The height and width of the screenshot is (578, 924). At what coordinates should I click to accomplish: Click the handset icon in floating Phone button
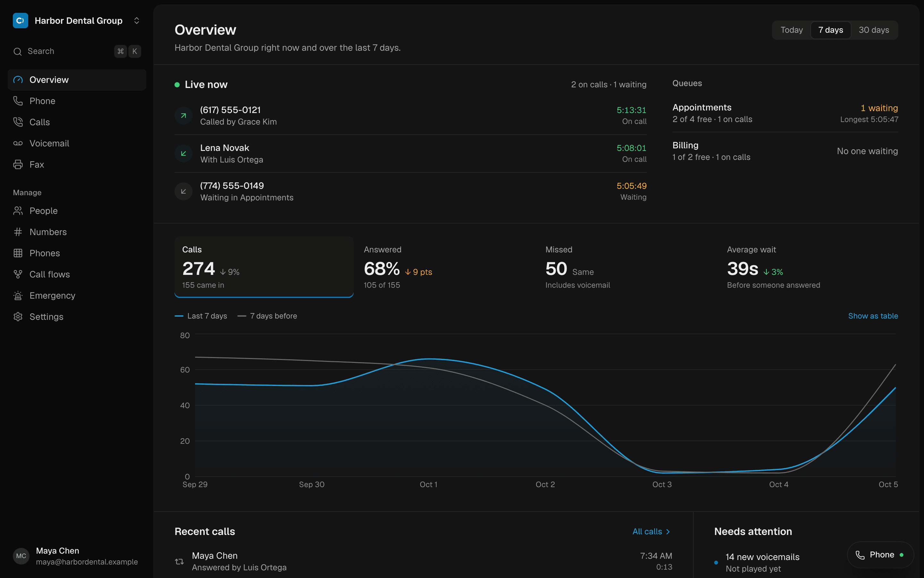860,555
